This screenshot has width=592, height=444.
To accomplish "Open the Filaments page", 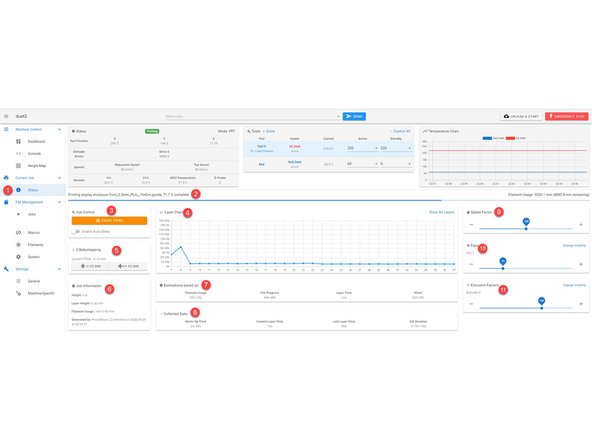I will (x=35, y=245).
